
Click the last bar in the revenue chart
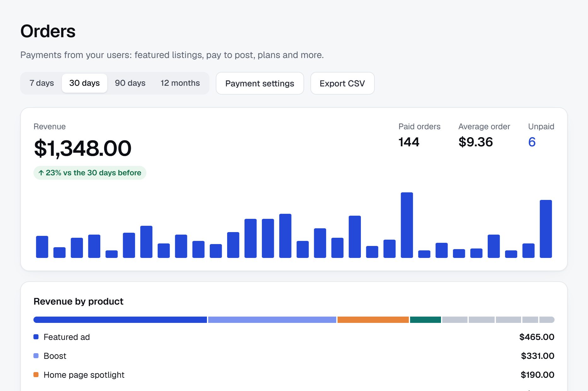546,229
